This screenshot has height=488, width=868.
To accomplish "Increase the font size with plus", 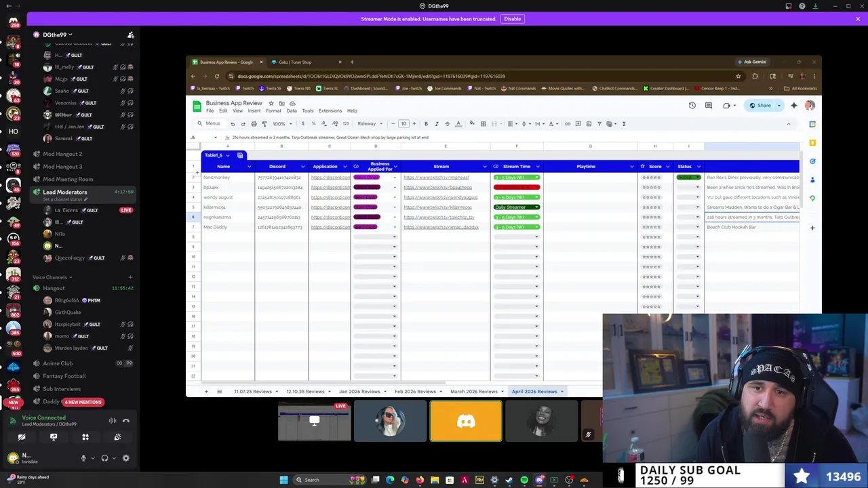I will coord(414,124).
